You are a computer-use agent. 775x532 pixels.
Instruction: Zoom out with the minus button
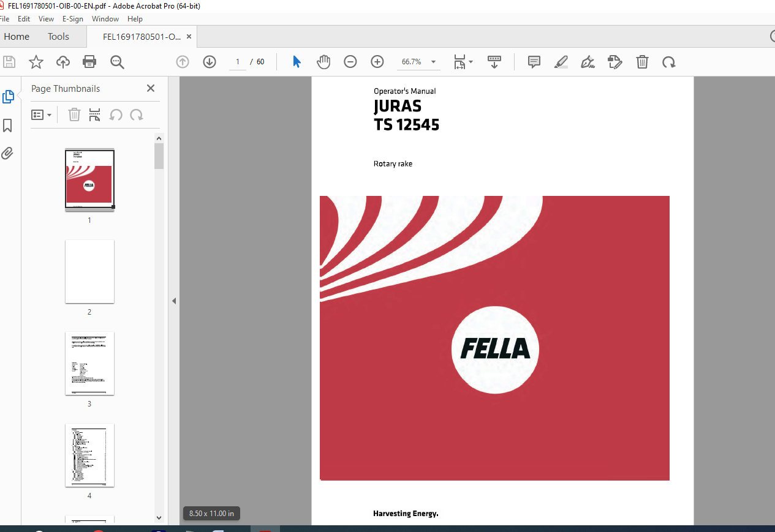(350, 62)
